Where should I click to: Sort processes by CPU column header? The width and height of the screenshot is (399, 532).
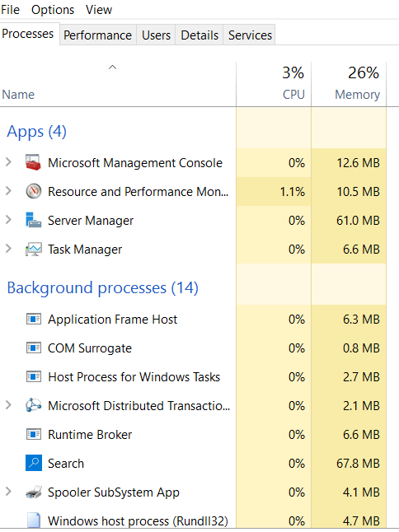click(274, 84)
